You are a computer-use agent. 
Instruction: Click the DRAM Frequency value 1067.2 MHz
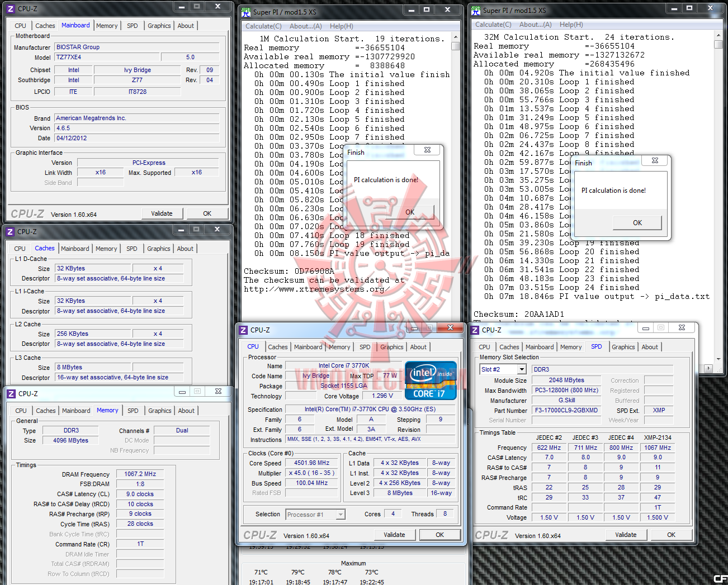coord(140,474)
